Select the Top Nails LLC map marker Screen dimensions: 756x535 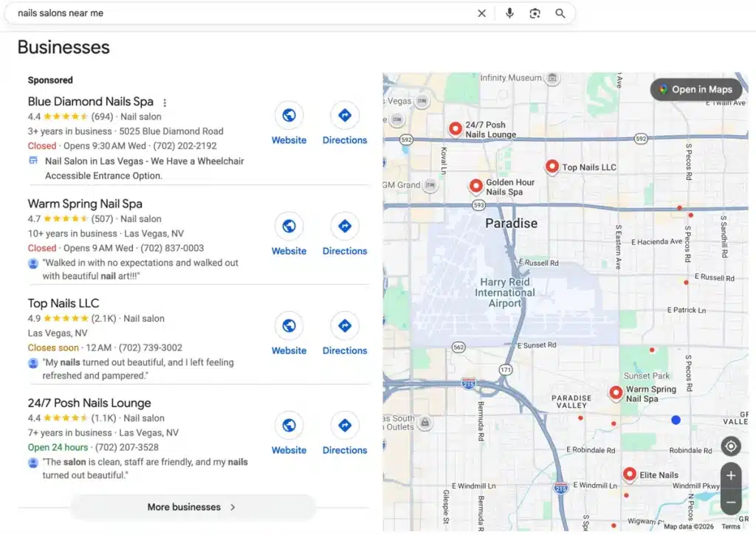click(552, 166)
